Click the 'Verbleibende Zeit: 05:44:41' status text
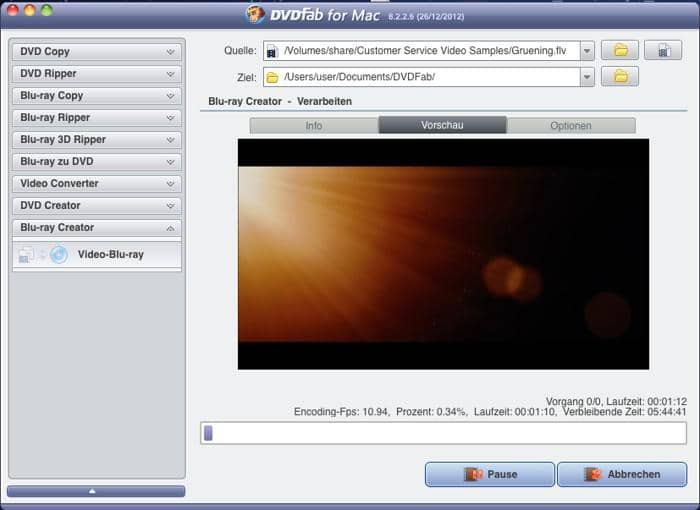Image resolution: width=700 pixels, height=510 pixels. [x=624, y=412]
